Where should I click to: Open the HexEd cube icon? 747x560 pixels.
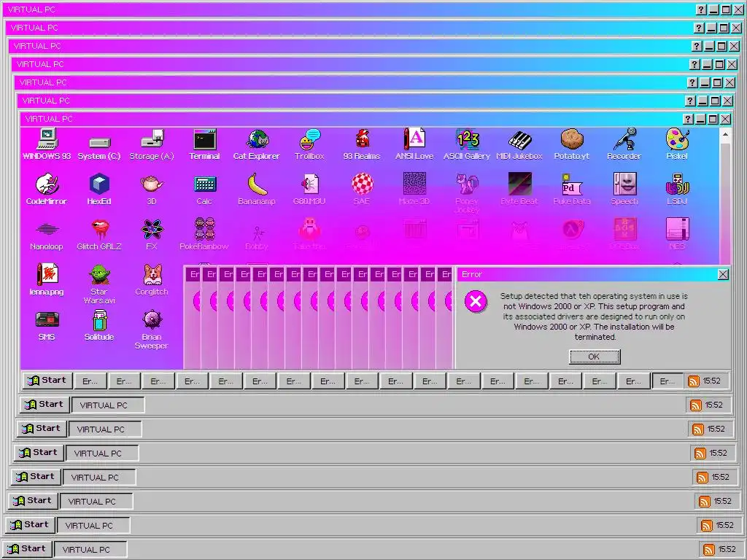(x=99, y=189)
